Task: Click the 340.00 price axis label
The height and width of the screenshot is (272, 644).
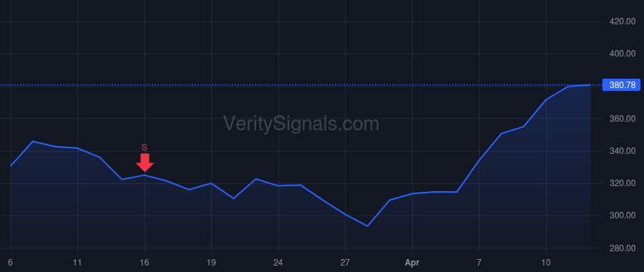Action: pyautogui.click(x=623, y=151)
